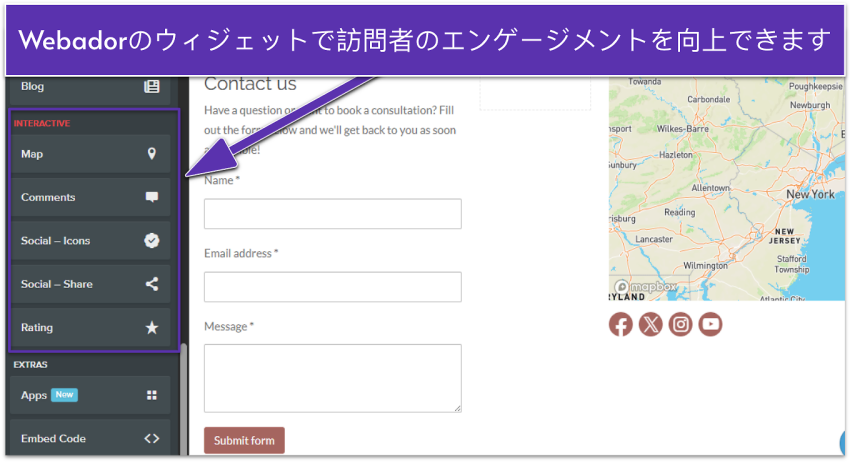Image resolution: width=850 pixels, height=466 pixels.
Task: Click the Message text area
Action: (x=333, y=378)
